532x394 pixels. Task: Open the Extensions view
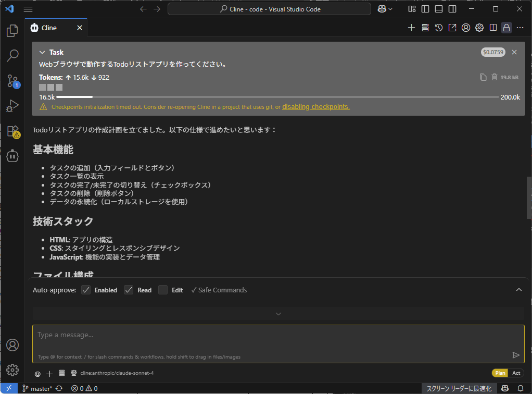tap(12, 131)
